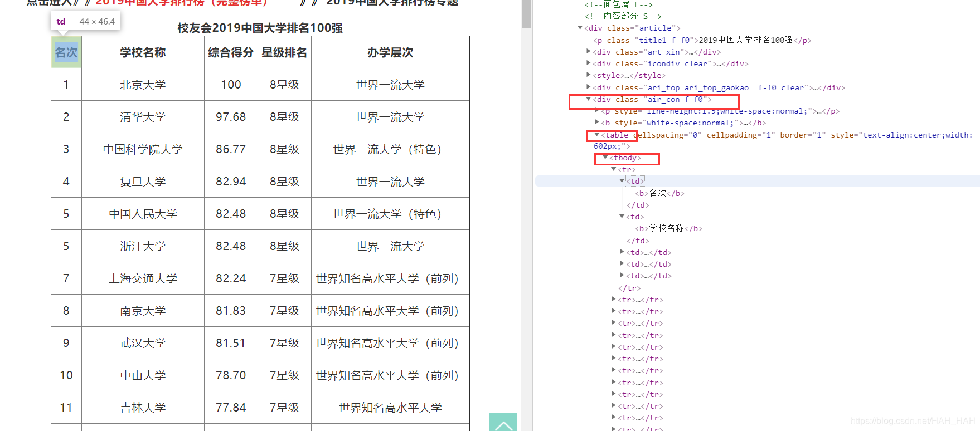Image resolution: width=980 pixels, height=431 pixels.
Task: Select the p class="title1 f-f0" line
Action: [x=702, y=40]
